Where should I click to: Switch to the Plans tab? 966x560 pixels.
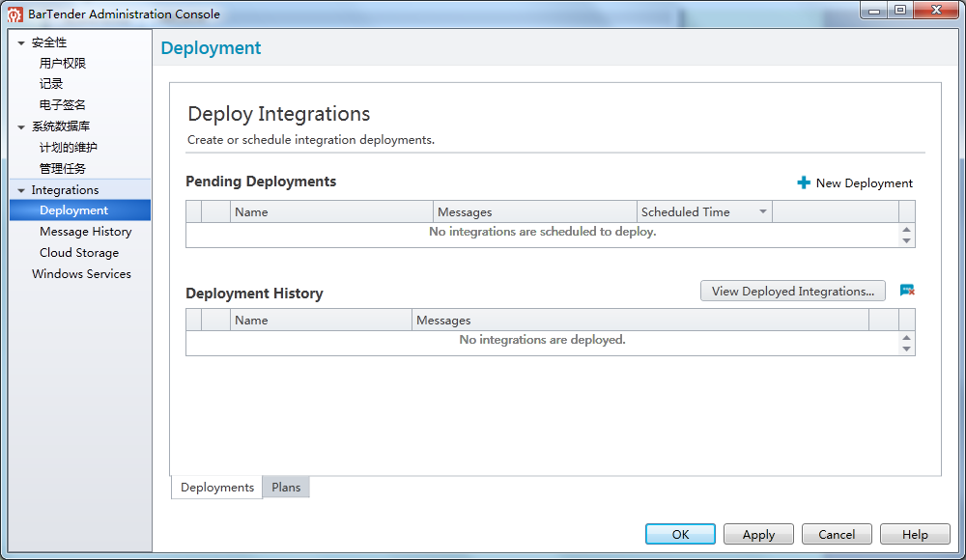[286, 488]
